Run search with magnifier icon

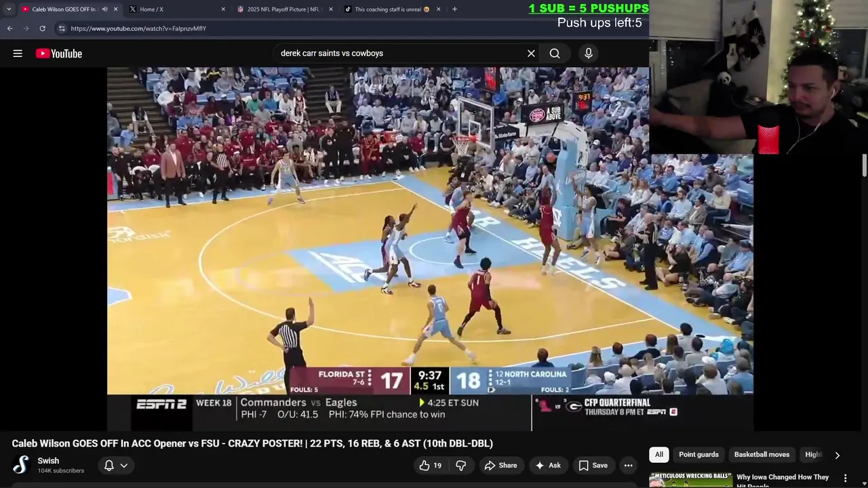555,54
